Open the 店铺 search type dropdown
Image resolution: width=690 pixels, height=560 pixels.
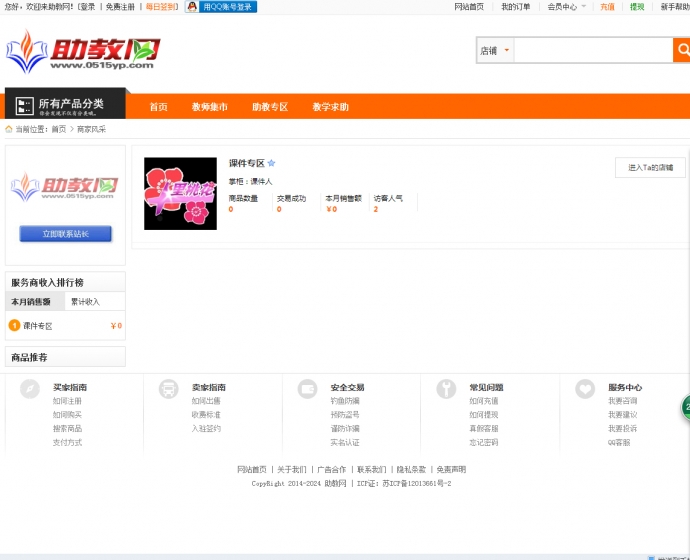tap(495, 51)
